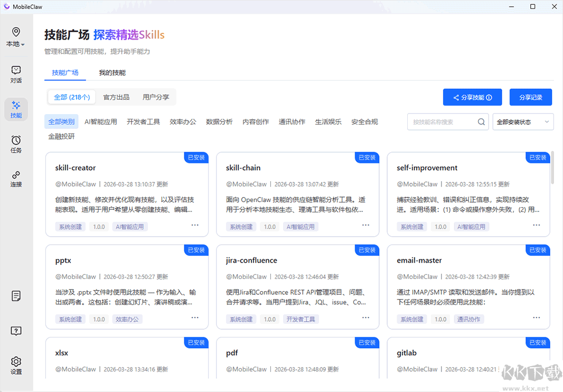
Task: Click 效率办公 tag on pptx card
Action: [x=127, y=319]
